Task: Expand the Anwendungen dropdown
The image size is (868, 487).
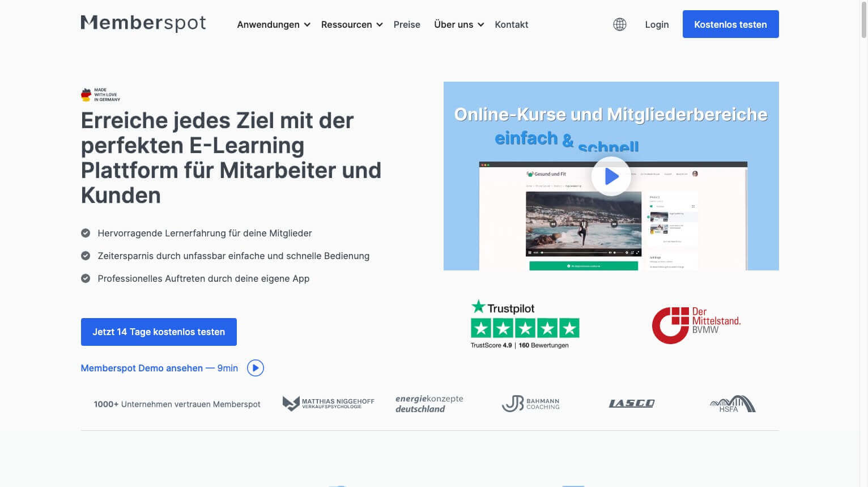Action: pos(274,24)
